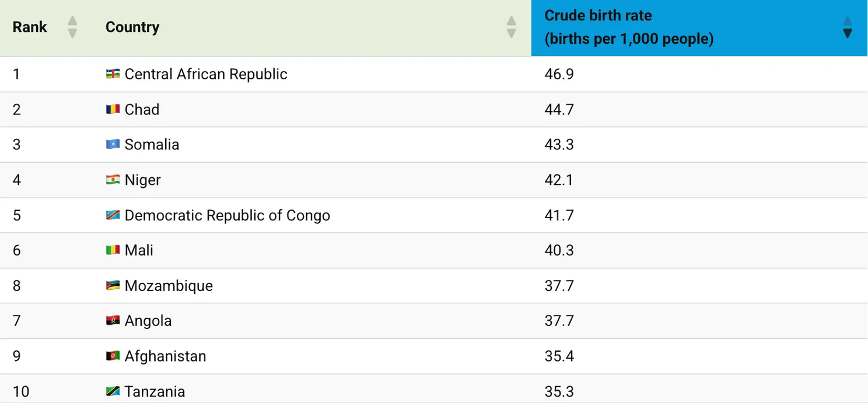Click the 46.9 birth rate value
Image resolution: width=868 pixels, height=403 pixels.
tap(559, 74)
